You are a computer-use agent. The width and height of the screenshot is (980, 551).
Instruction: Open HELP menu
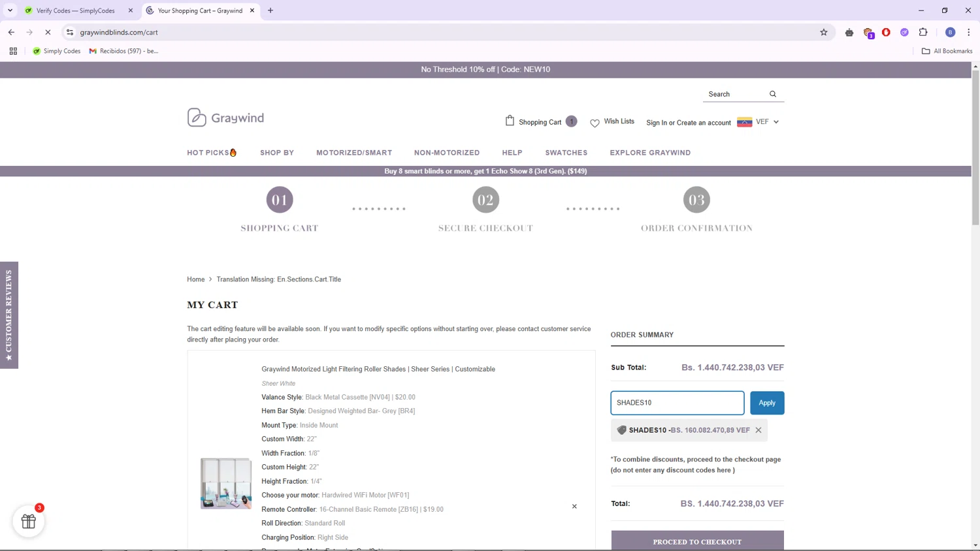[x=512, y=153]
